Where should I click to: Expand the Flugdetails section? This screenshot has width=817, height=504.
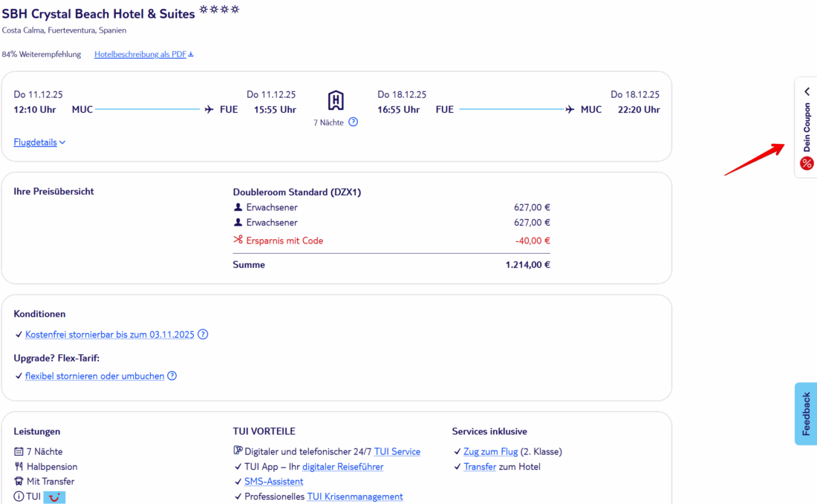pos(39,143)
